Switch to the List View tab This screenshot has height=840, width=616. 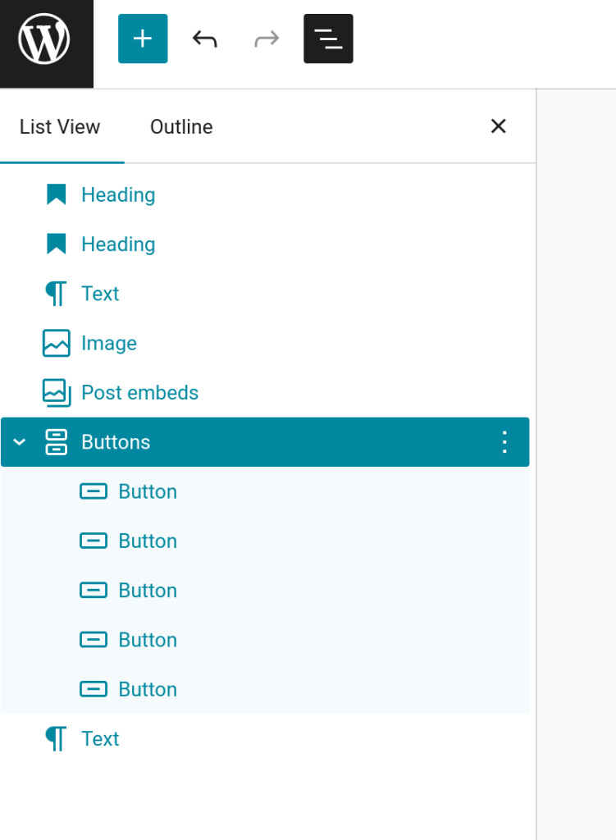click(x=60, y=127)
